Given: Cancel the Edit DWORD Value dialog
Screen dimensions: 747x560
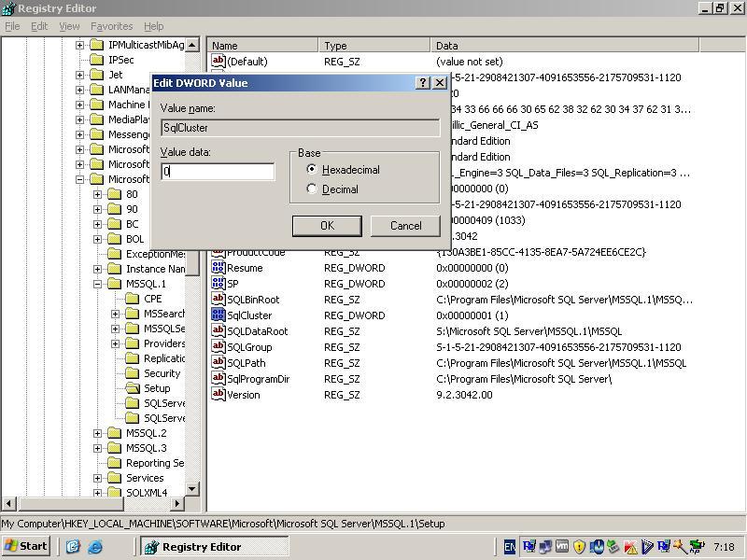Looking at the screenshot, I should (x=405, y=226).
